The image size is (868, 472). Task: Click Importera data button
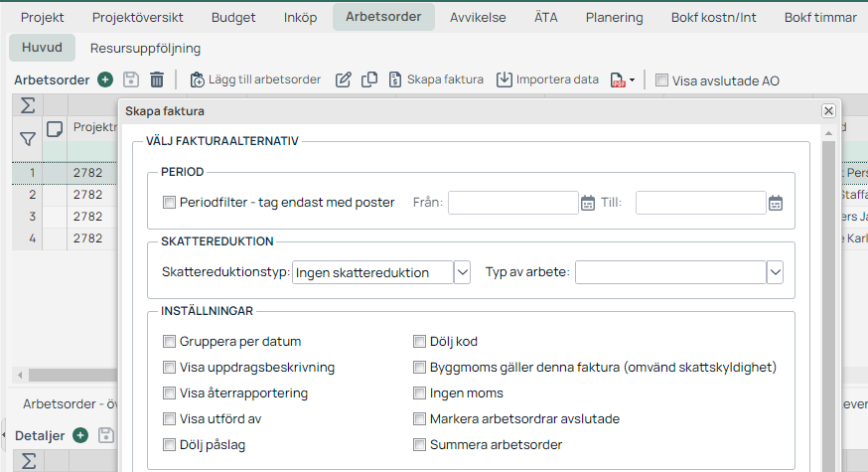547,79
